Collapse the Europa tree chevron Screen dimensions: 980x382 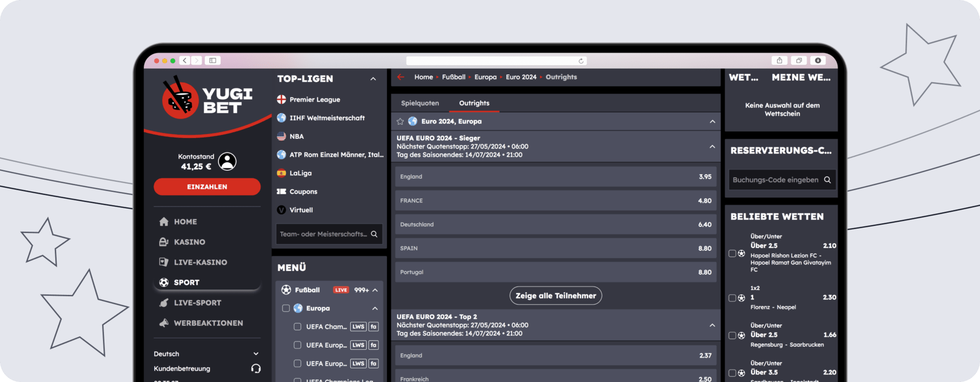(375, 309)
